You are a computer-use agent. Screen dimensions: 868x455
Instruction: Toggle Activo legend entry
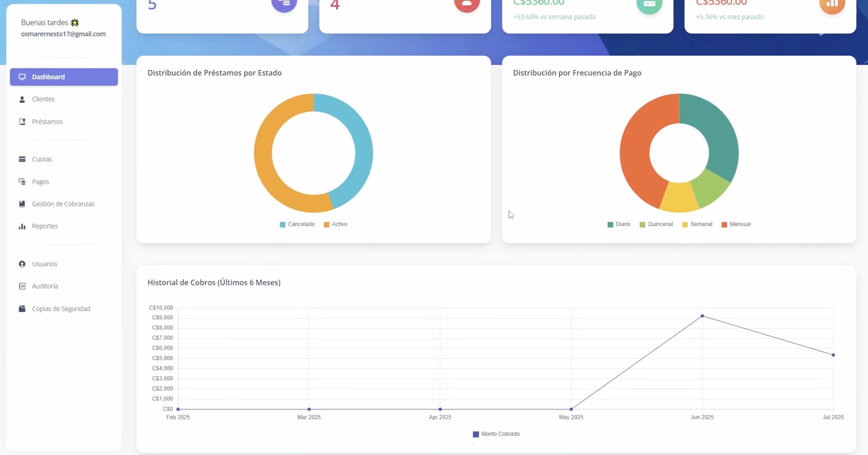339,224
